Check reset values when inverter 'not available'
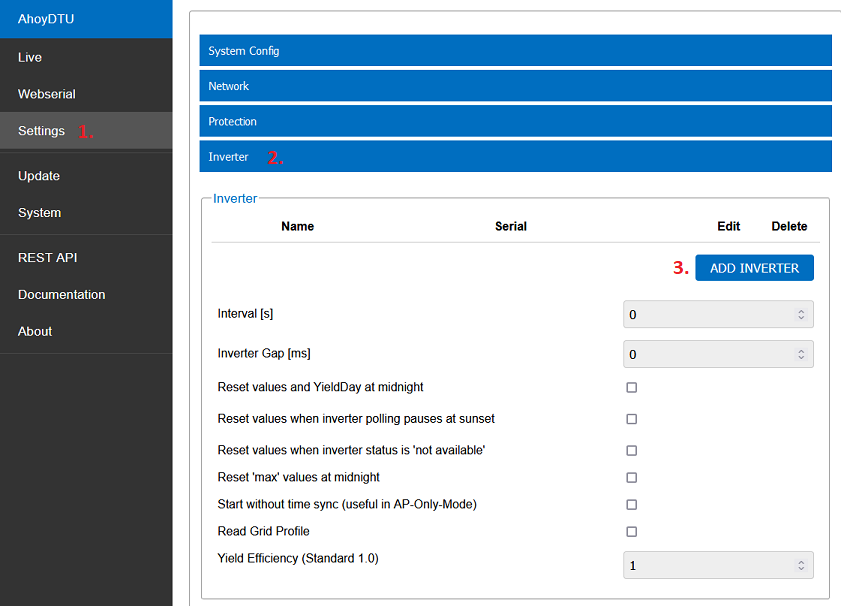 click(x=631, y=451)
